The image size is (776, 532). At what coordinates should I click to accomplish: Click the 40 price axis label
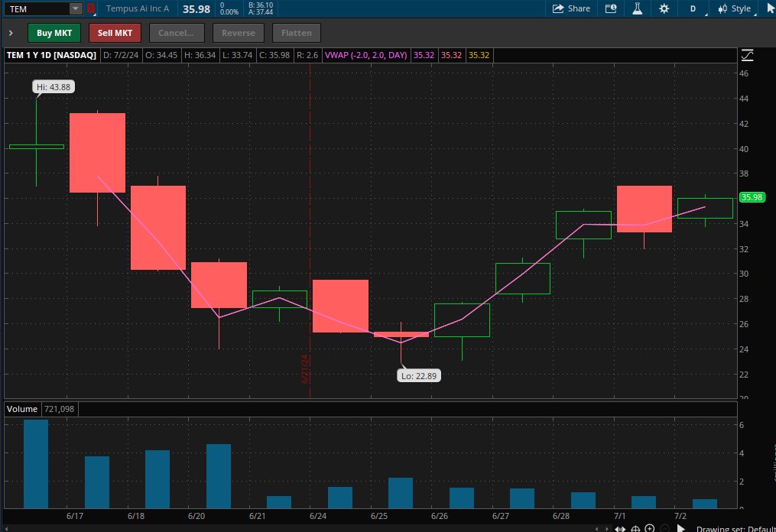744,149
